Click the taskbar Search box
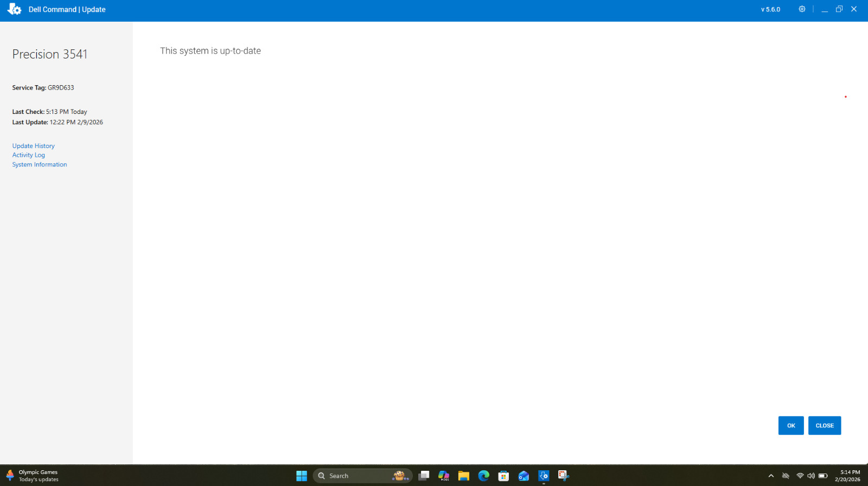This screenshot has width=868, height=486. pos(362,476)
